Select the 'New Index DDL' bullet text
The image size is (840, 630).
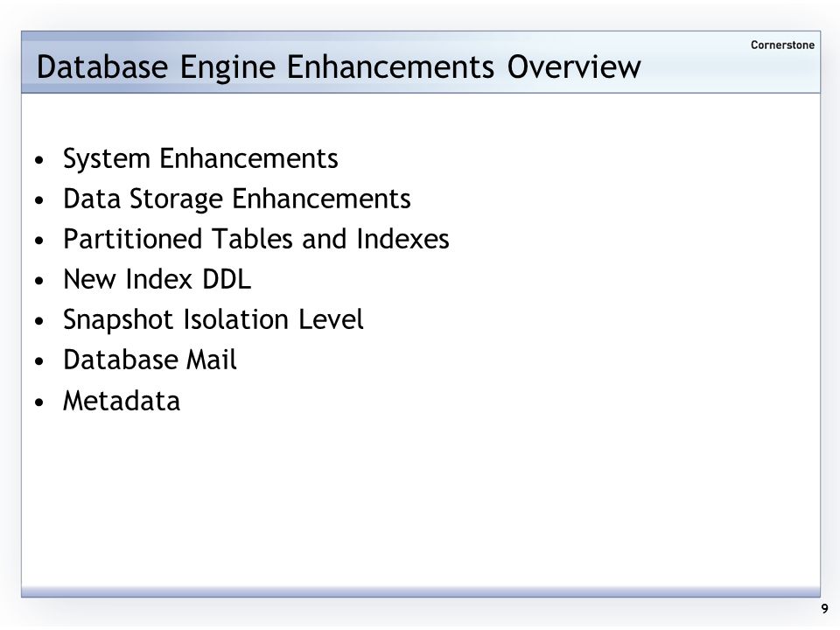(157, 279)
